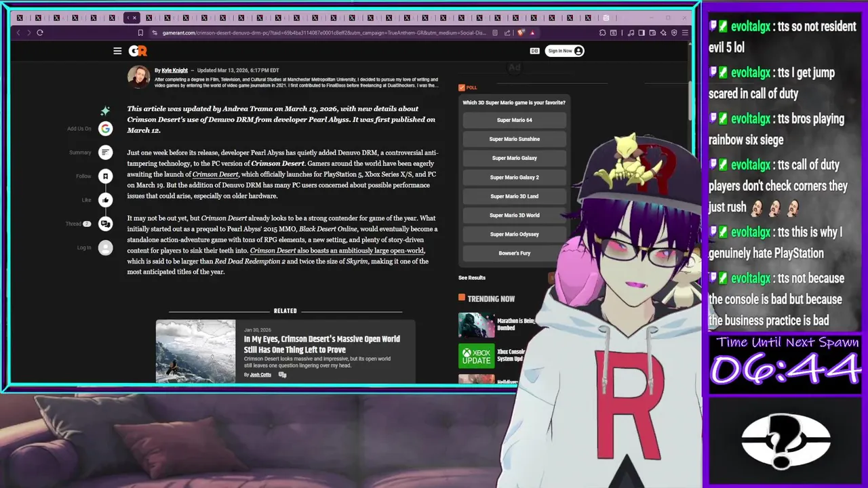
Task: Click the green sparkle icon above sidebar
Action: coord(105,110)
